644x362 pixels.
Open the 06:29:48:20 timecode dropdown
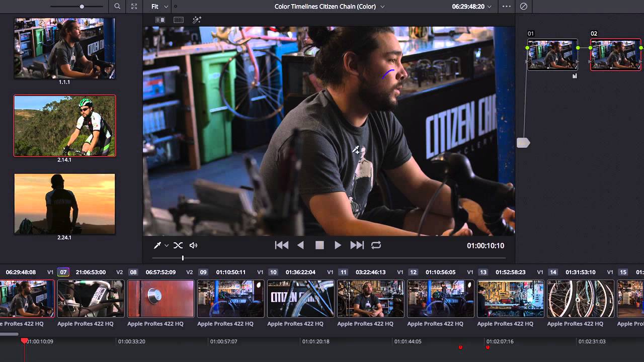(472, 7)
